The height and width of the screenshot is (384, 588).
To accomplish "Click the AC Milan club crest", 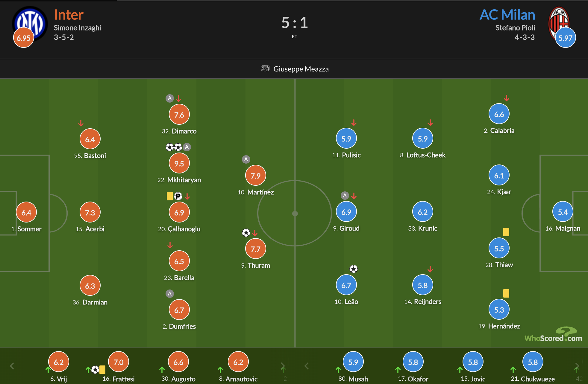I will [559, 23].
